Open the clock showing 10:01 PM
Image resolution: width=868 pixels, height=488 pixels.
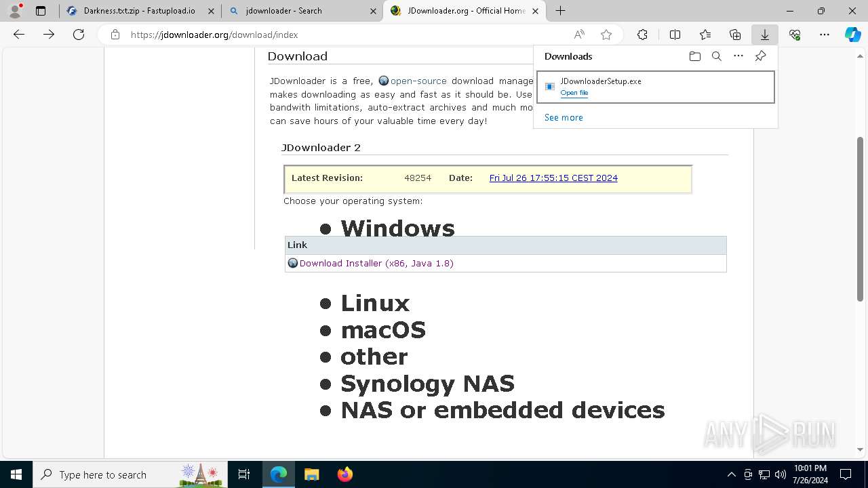810,474
